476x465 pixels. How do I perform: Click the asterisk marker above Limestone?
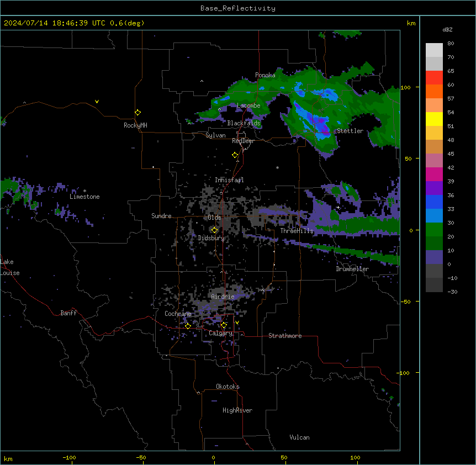coord(84,191)
